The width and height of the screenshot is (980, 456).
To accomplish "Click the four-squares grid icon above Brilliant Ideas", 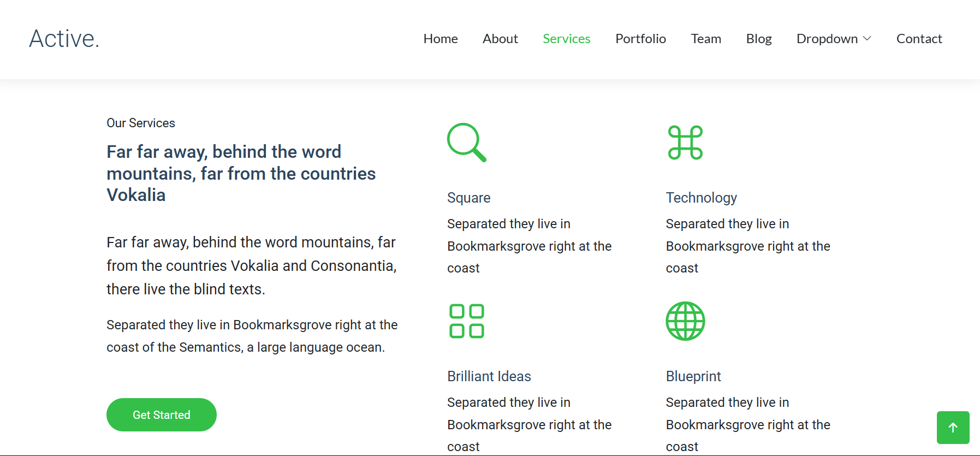I will tap(466, 321).
